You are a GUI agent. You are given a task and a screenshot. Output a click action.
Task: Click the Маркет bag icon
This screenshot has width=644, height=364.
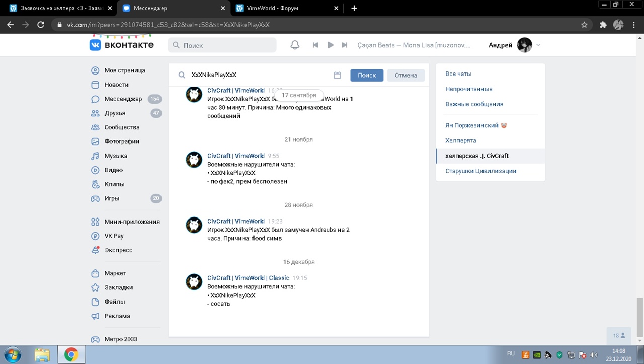[x=95, y=273]
